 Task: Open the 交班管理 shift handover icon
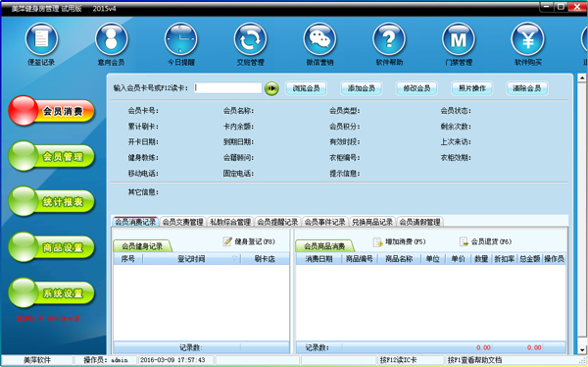point(250,39)
